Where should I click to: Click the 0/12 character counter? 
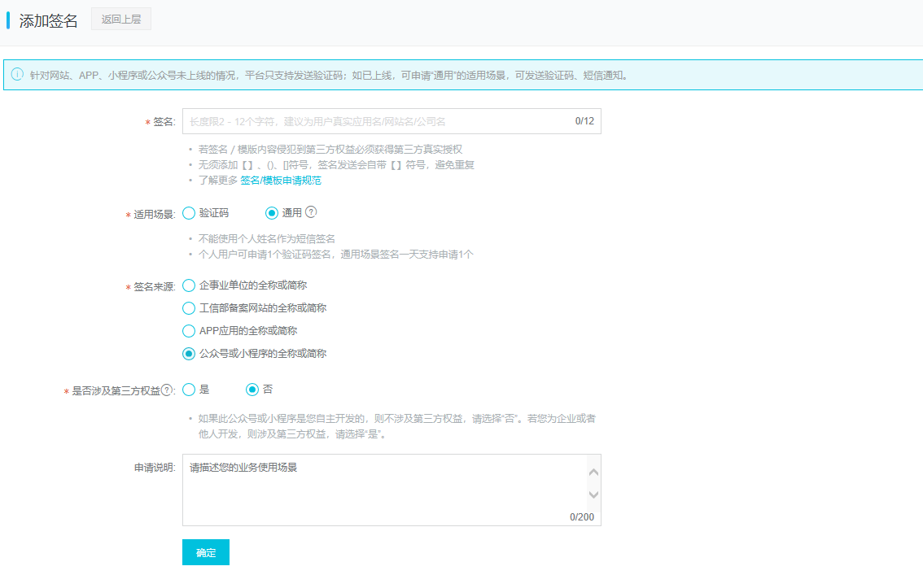click(584, 121)
